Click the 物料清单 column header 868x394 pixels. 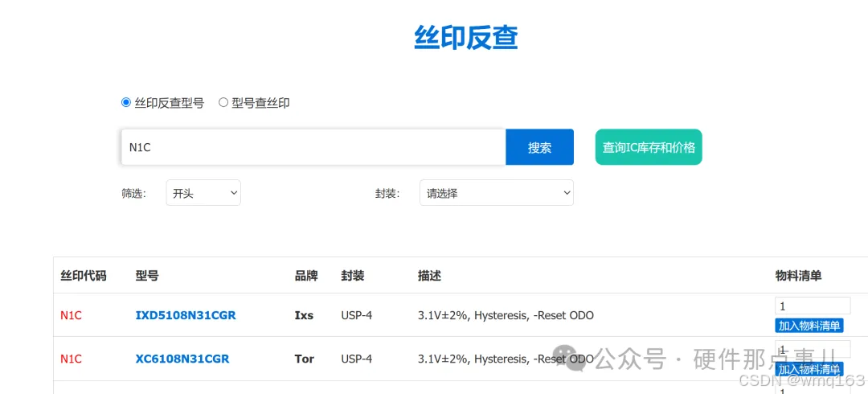coord(798,276)
